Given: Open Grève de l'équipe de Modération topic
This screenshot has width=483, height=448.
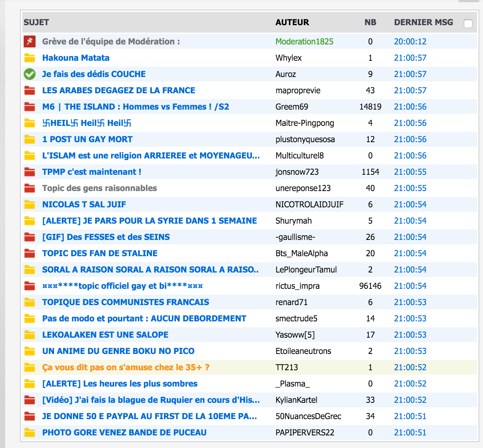Looking at the screenshot, I should click(x=111, y=41).
